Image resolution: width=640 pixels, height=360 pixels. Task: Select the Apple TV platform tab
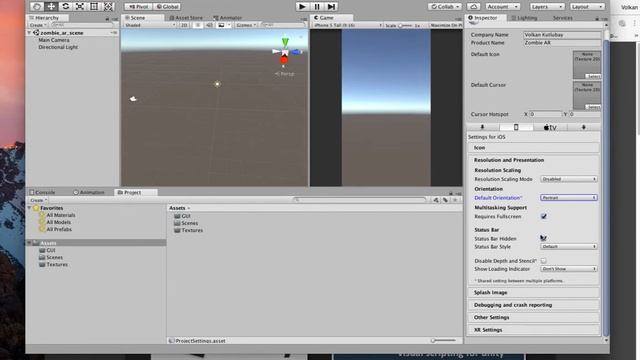(x=550, y=127)
